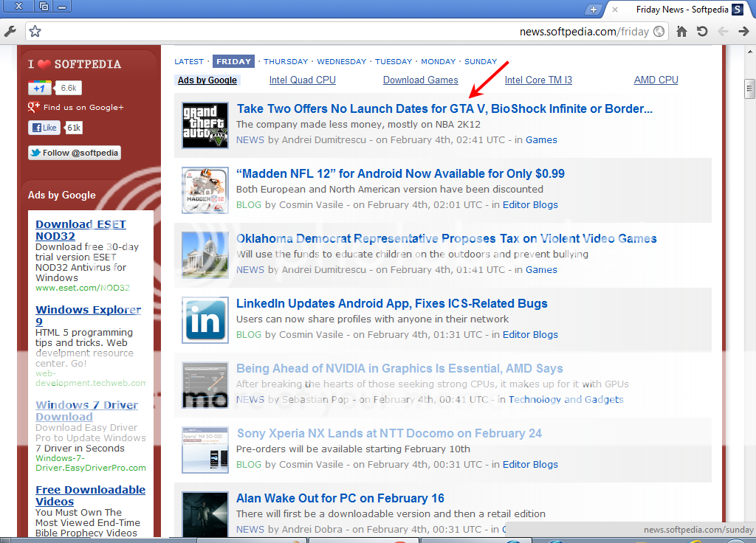
Task: Open the Madden NFL 12 for Android article
Action: [400, 173]
